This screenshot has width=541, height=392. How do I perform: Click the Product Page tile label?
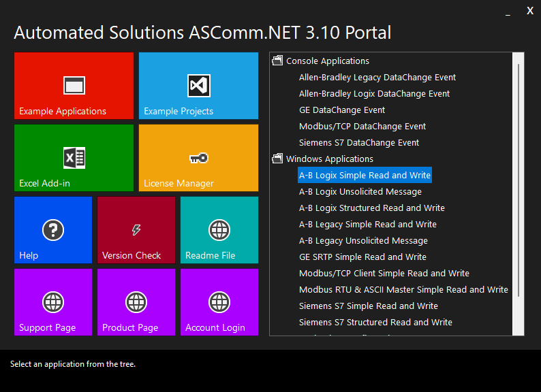(x=130, y=327)
